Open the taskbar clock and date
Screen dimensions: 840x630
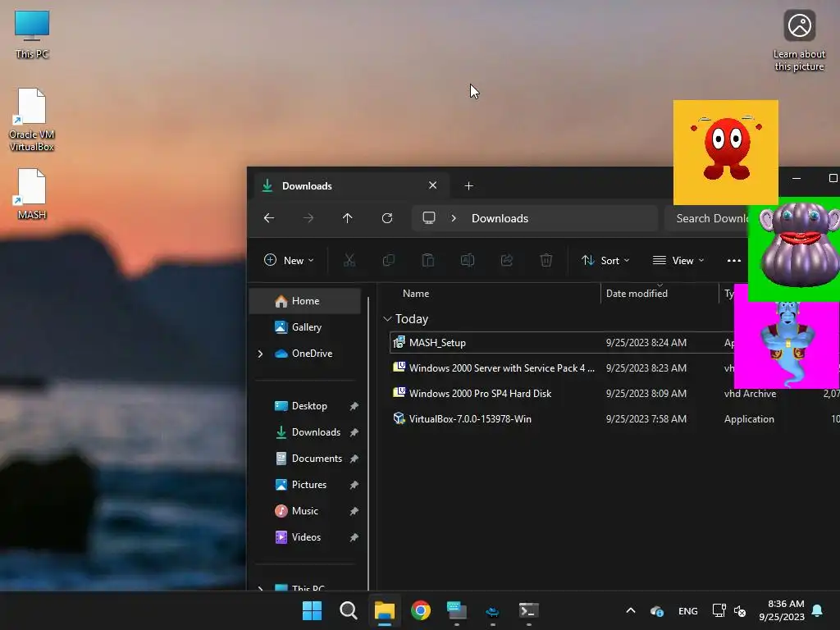click(781, 610)
